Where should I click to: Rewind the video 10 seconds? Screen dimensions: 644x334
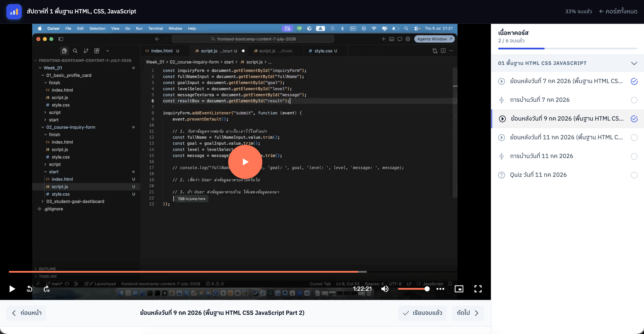click(x=29, y=289)
